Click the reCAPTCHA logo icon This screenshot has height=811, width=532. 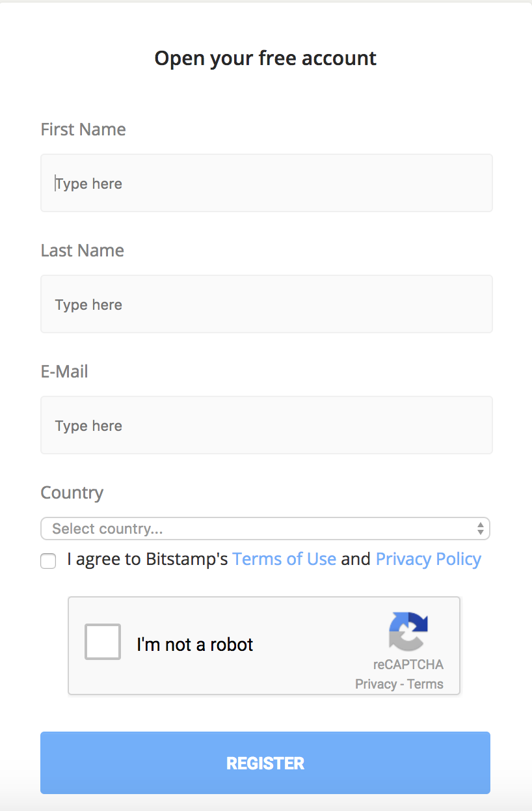point(408,631)
